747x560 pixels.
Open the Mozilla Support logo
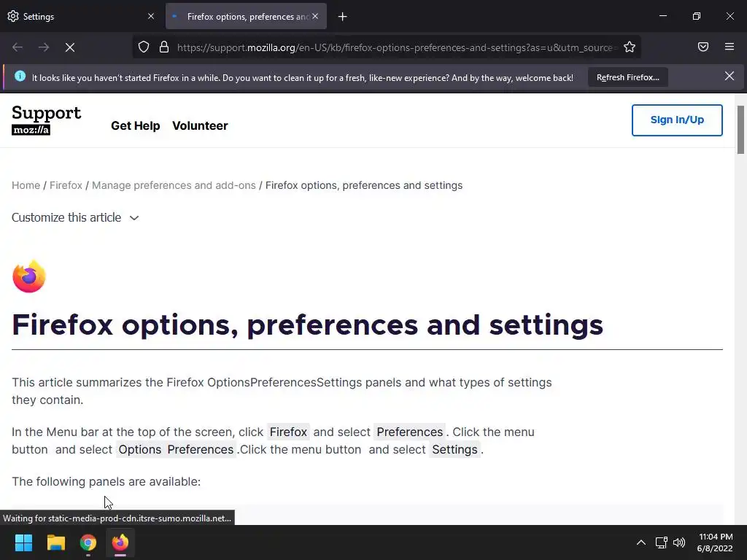point(46,120)
